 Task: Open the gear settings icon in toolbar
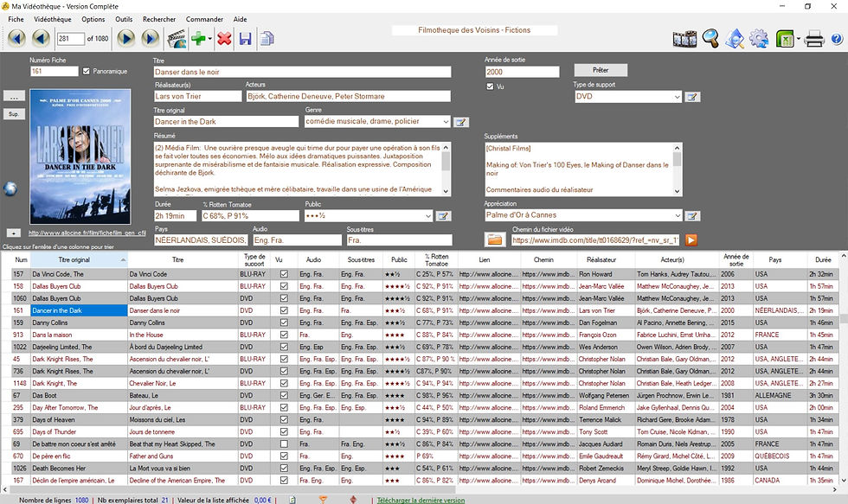click(x=759, y=39)
